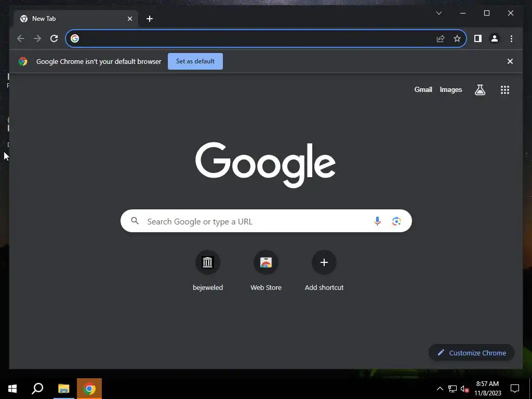532x399 pixels.
Task: Open the notification center icon
Action: 515,389
